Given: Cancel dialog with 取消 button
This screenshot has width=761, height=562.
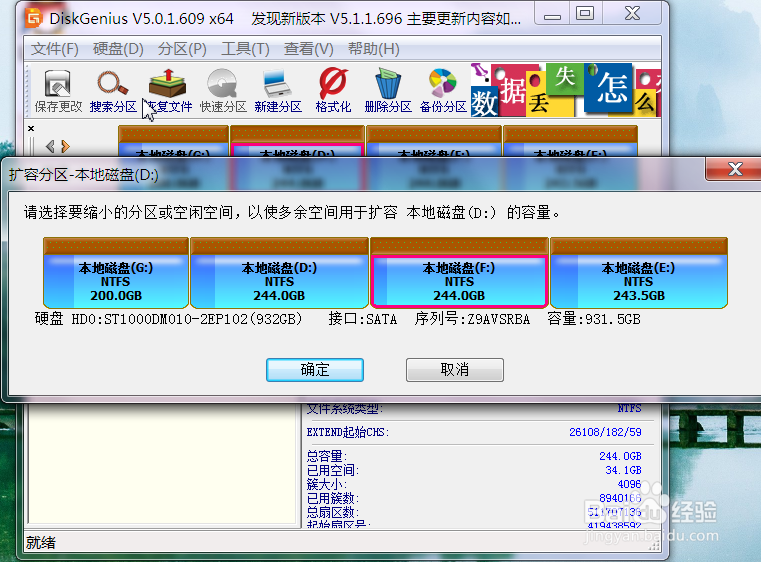Looking at the screenshot, I should pyautogui.click(x=455, y=370).
